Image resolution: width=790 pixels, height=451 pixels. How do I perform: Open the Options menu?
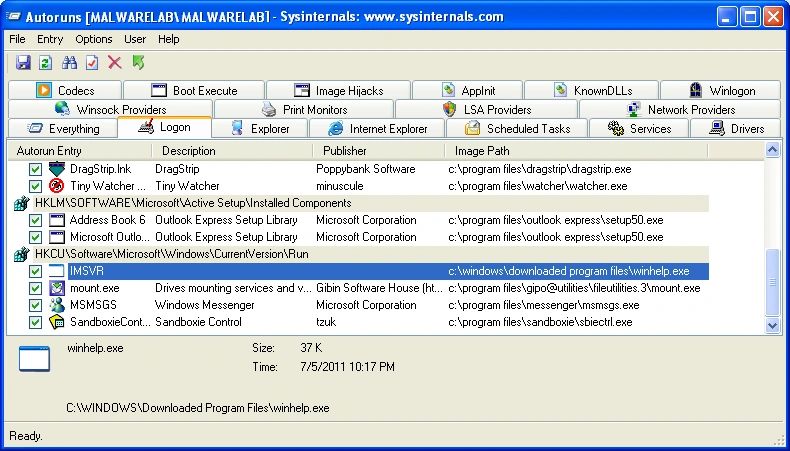click(x=94, y=39)
